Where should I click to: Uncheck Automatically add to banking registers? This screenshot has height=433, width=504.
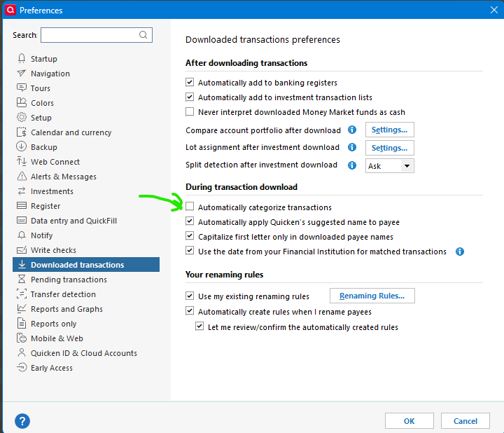coord(190,83)
